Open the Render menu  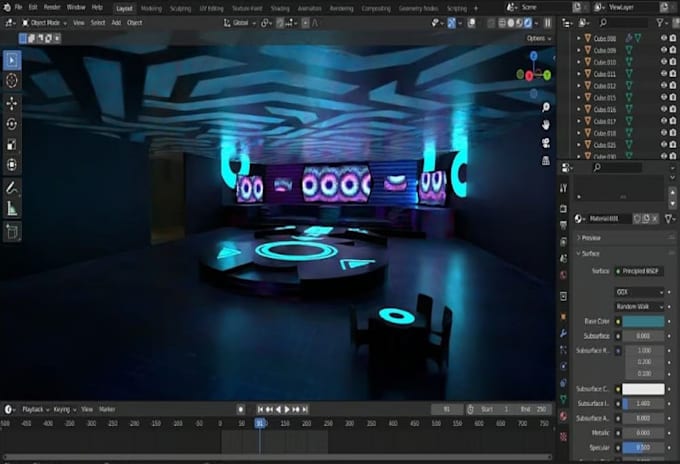coord(52,7)
